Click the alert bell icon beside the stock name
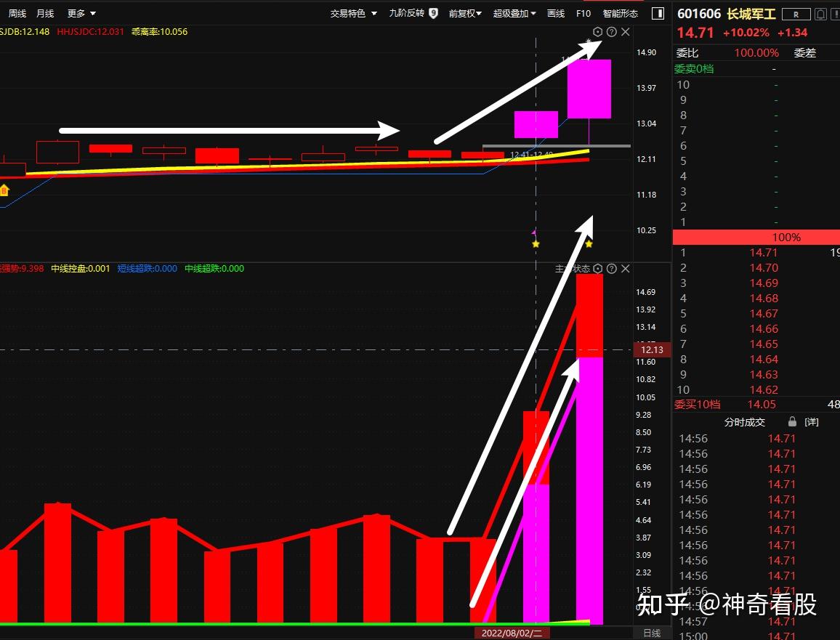 click(x=820, y=14)
